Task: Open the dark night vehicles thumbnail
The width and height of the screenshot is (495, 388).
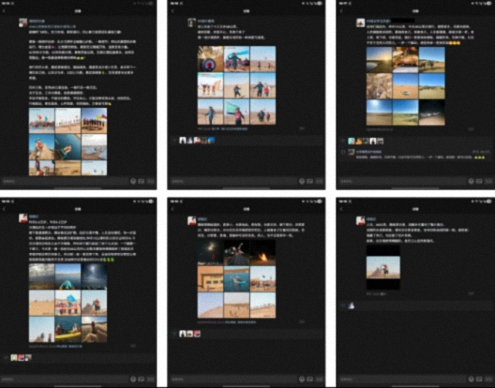Action: 431,113
